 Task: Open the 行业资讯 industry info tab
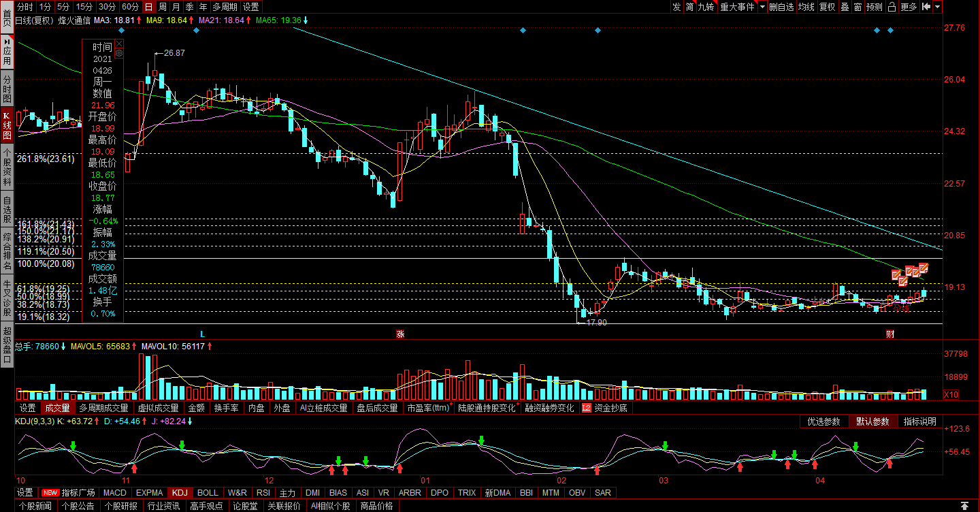(164, 506)
